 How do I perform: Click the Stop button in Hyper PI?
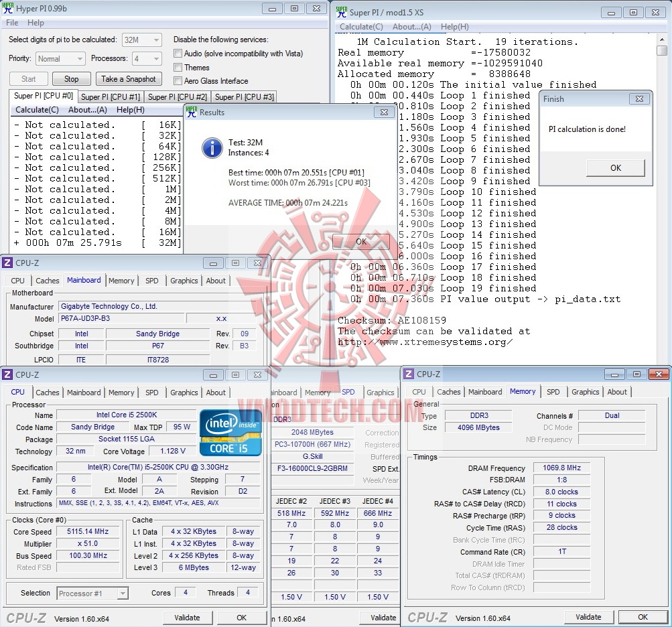point(71,79)
